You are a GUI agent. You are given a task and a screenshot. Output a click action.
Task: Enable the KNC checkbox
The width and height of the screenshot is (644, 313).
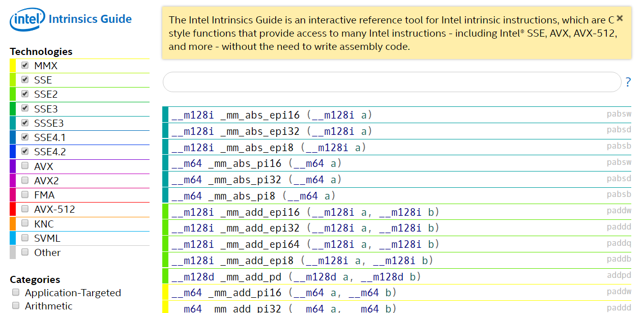pos(25,223)
